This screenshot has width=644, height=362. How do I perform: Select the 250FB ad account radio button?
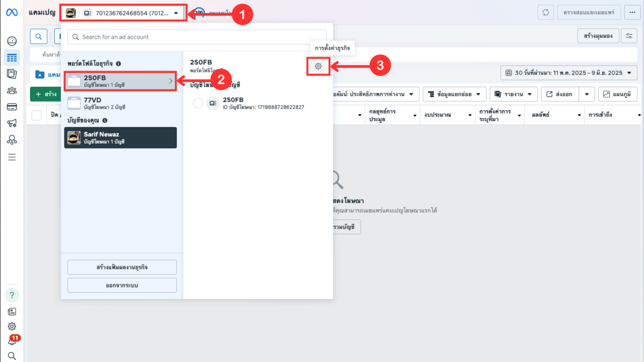[198, 103]
